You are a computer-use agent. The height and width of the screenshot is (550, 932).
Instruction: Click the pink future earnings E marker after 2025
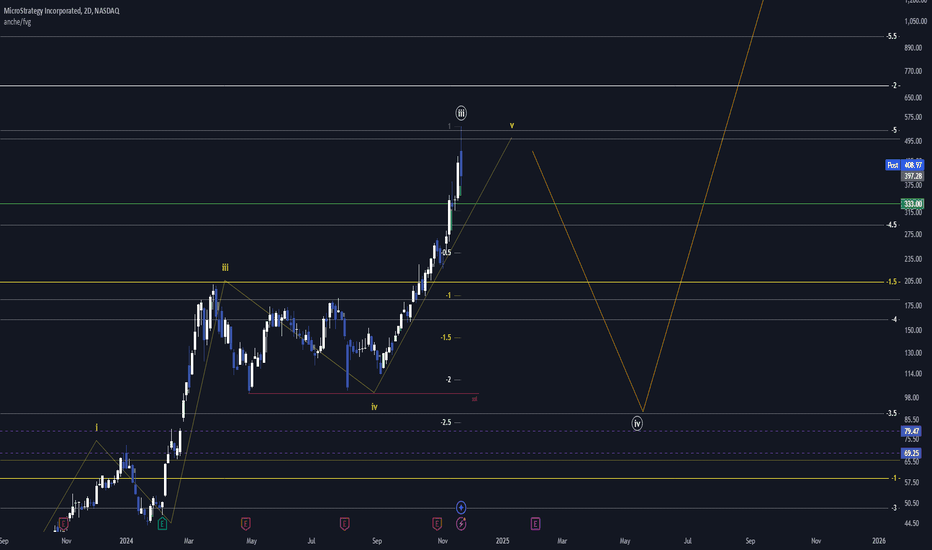coord(536,524)
